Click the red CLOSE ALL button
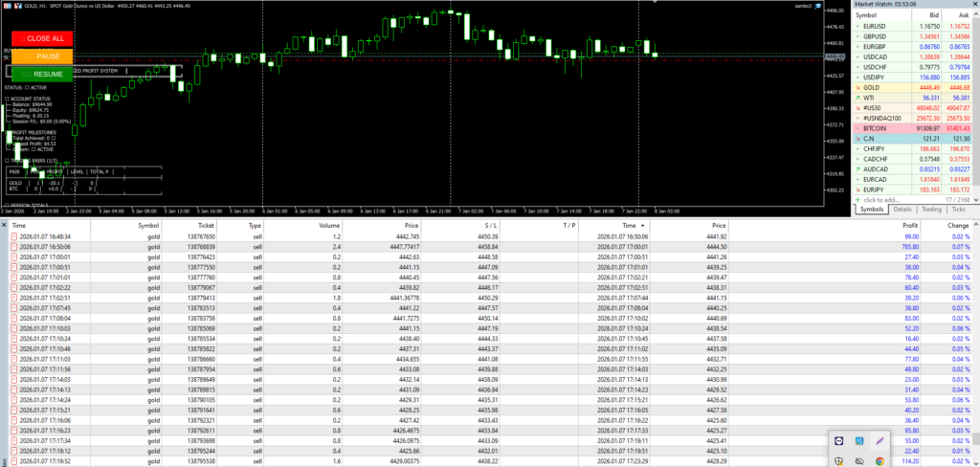Viewport: 980px width, 467px height. (40, 38)
